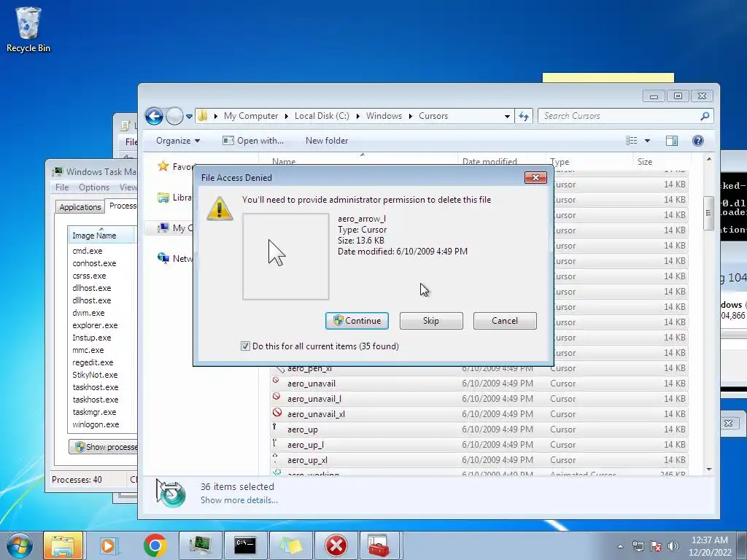Screen dimensions: 747x560
Task: Open the Windows Start button
Action: pos(19,545)
